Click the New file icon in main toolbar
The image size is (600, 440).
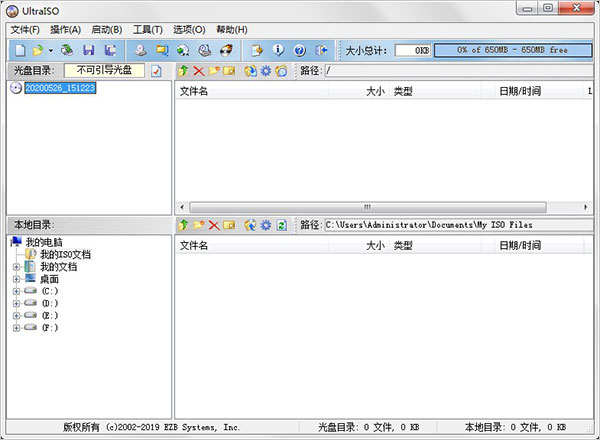point(21,49)
